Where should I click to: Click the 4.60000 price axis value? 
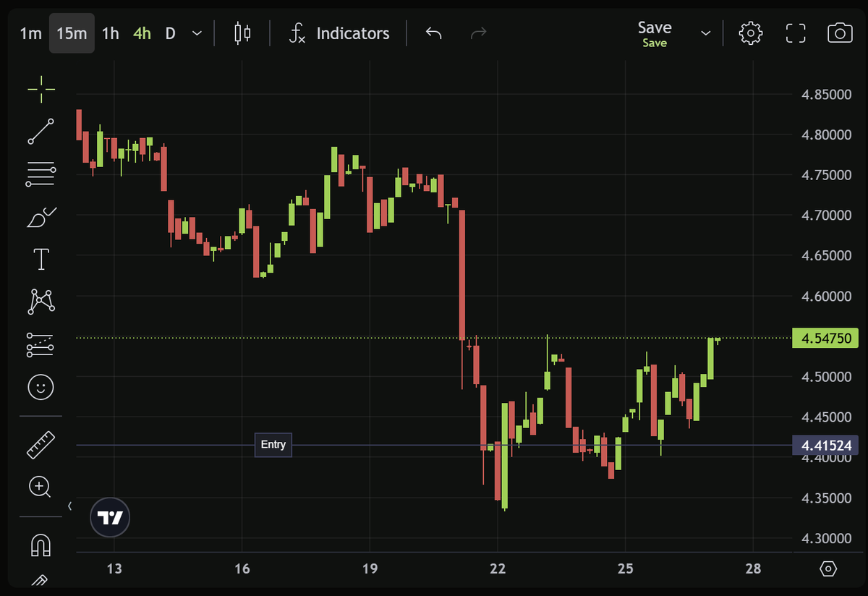826,296
